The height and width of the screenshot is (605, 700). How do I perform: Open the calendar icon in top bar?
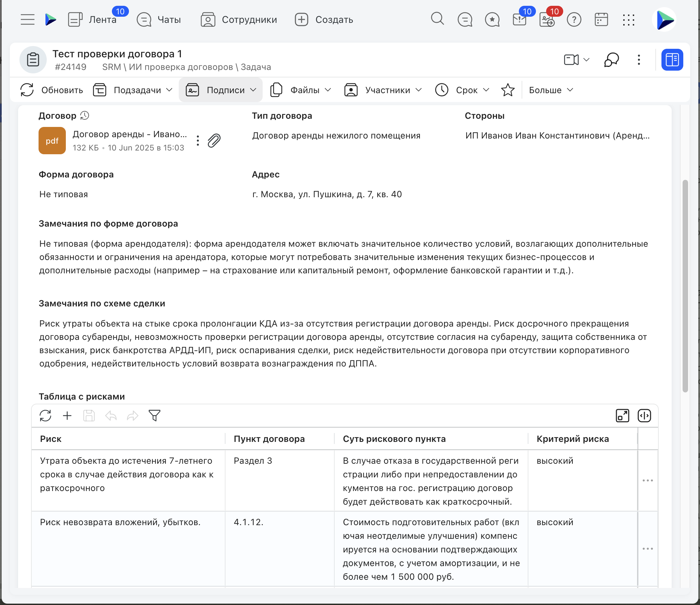[601, 19]
